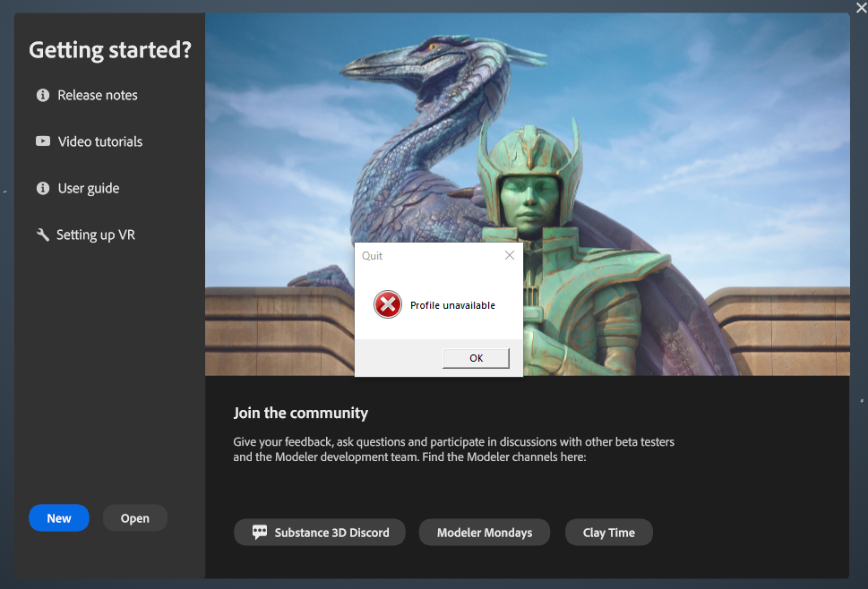Click the Release notes info icon

click(42, 95)
